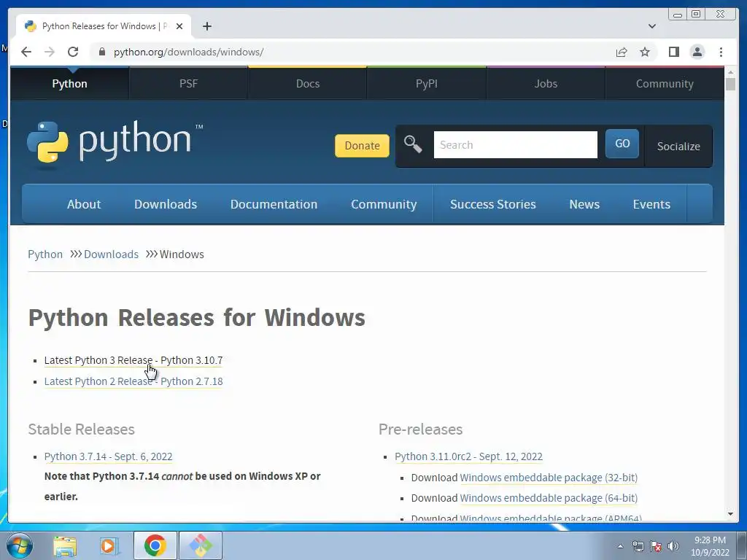The height and width of the screenshot is (560, 747).
Task: Open the tab search chevron
Action: (652, 26)
